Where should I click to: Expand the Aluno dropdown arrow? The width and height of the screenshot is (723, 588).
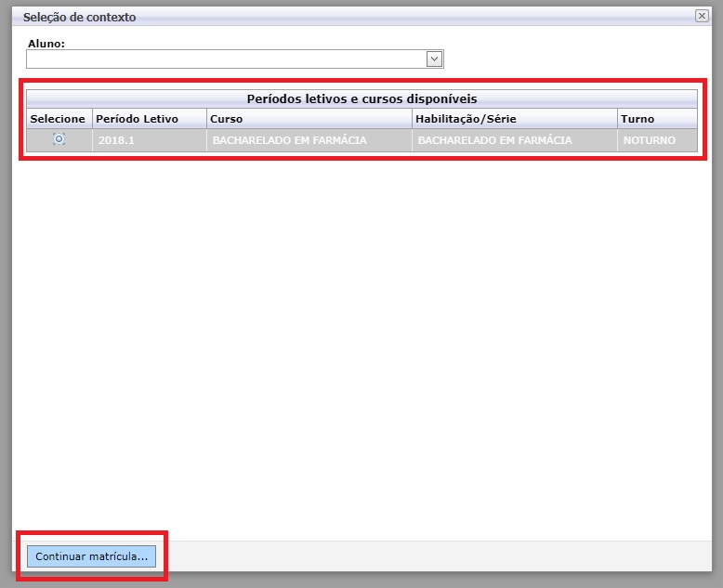coord(433,59)
